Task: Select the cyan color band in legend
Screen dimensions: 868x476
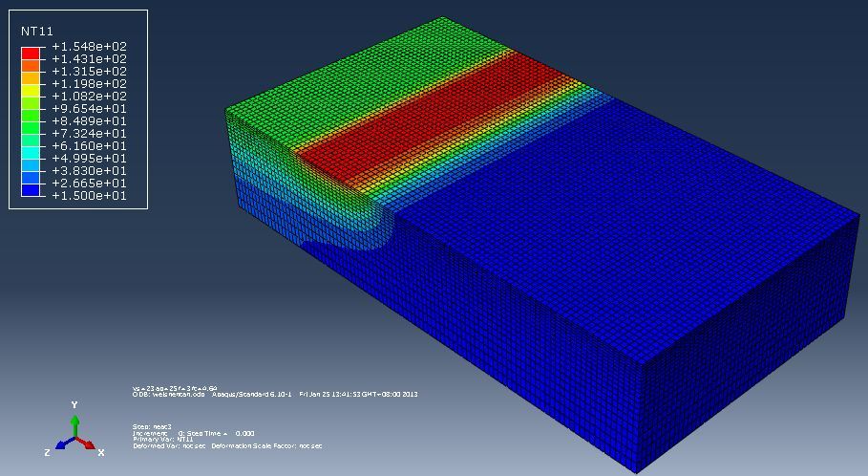Action: (32, 152)
